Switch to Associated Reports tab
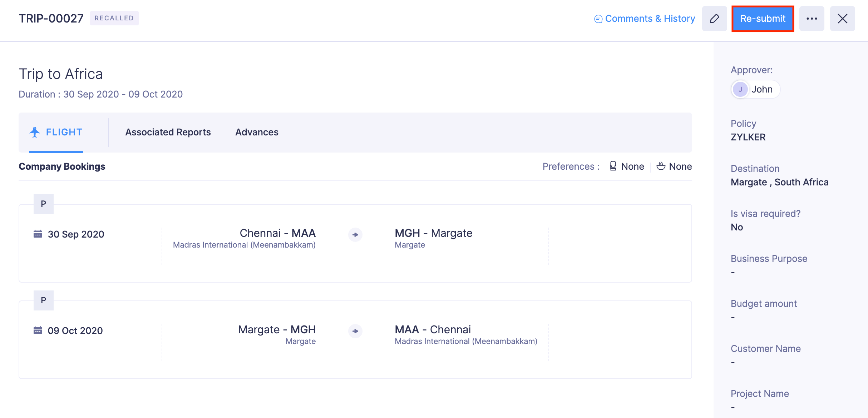 click(168, 132)
